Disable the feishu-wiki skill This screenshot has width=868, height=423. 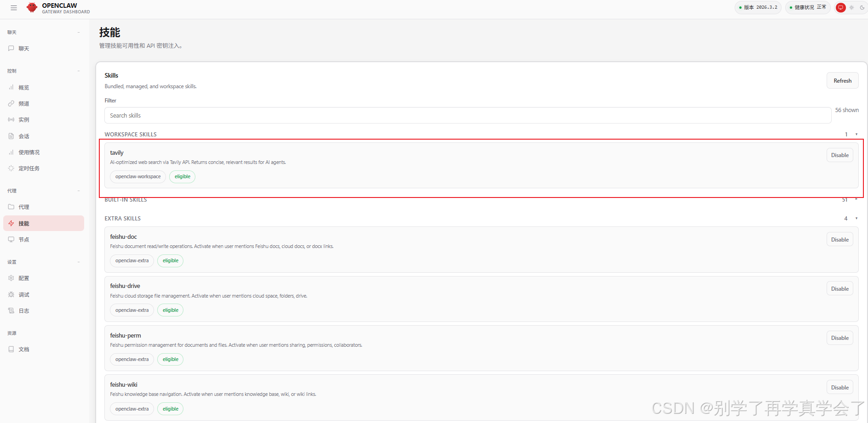pyautogui.click(x=839, y=387)
